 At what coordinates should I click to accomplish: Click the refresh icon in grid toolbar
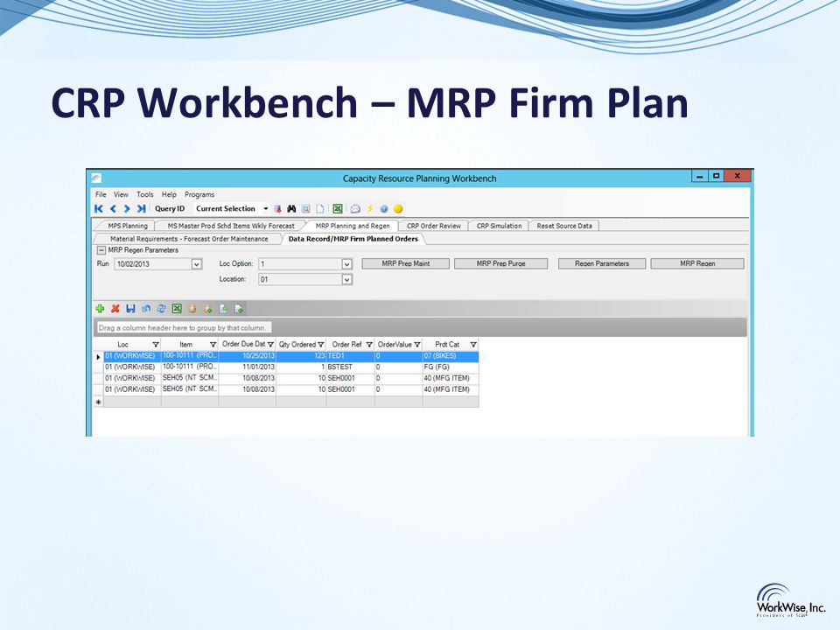click(x=161, y=309)
